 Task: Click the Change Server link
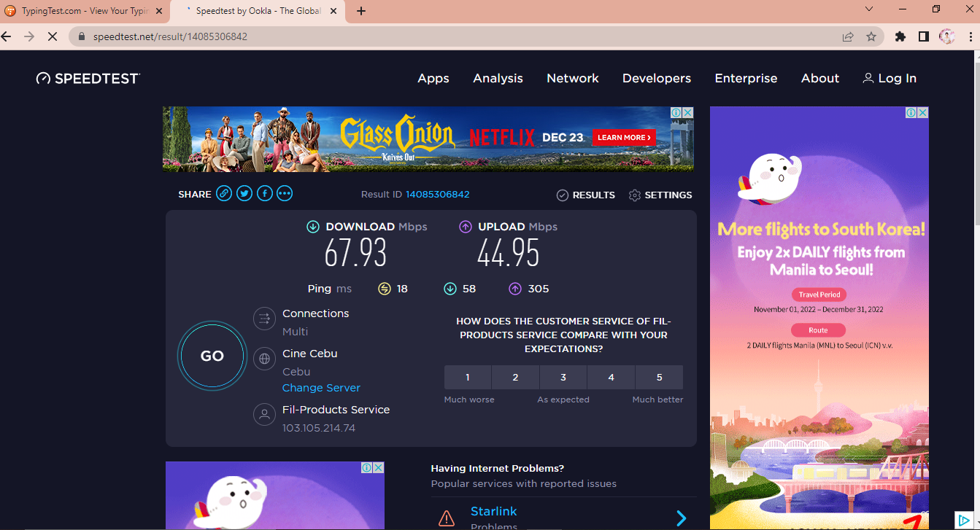321,388
